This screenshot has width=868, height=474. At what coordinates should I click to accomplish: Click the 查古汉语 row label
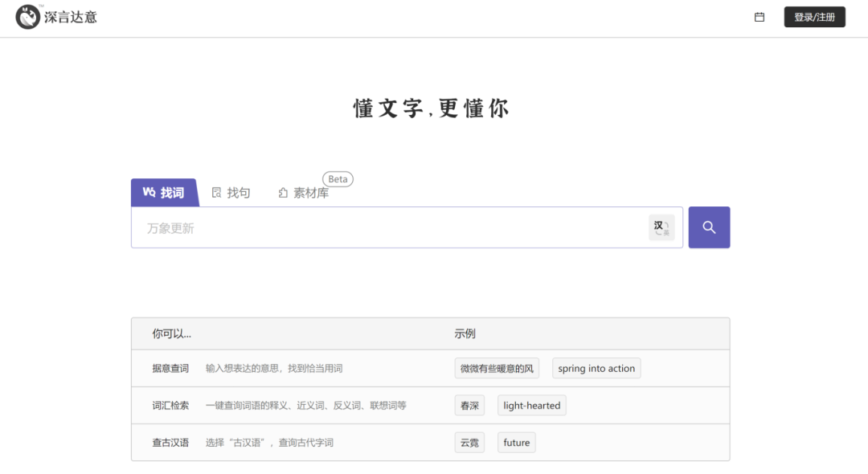tap(170, 443)
